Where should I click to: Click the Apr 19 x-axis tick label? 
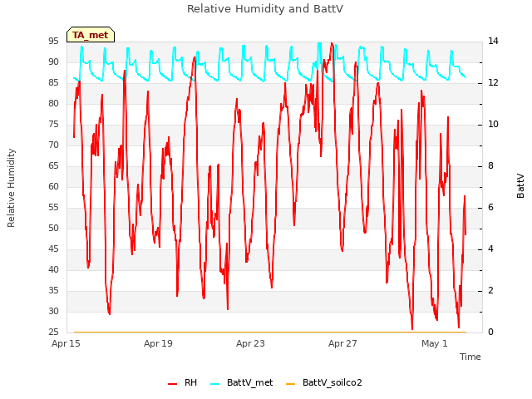click(158, 343)
